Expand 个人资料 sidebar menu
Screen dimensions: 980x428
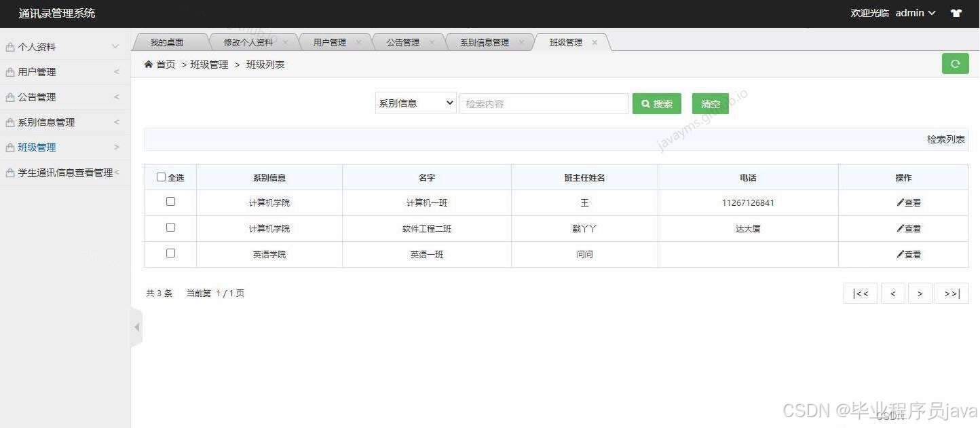(x=65, y=47)
